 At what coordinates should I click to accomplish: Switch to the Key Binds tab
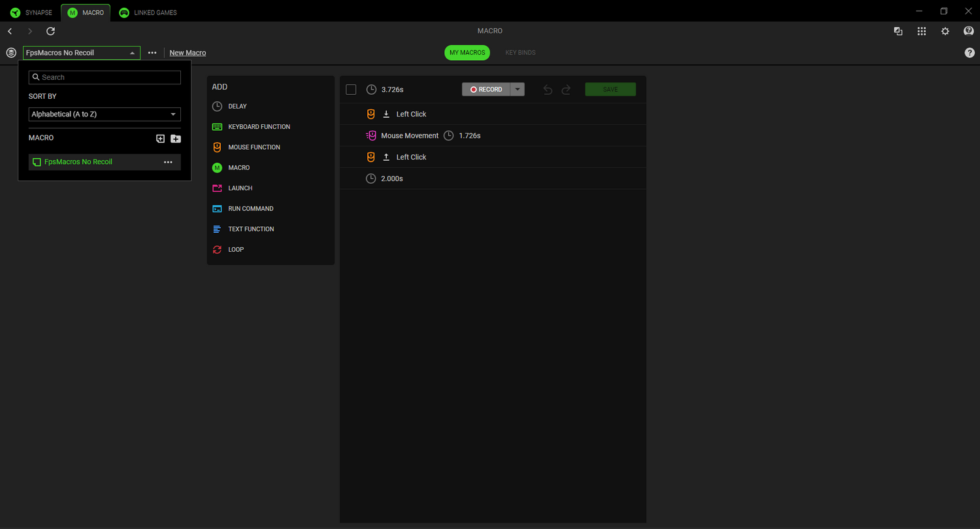pyautogui.click(x=520, y=53)
